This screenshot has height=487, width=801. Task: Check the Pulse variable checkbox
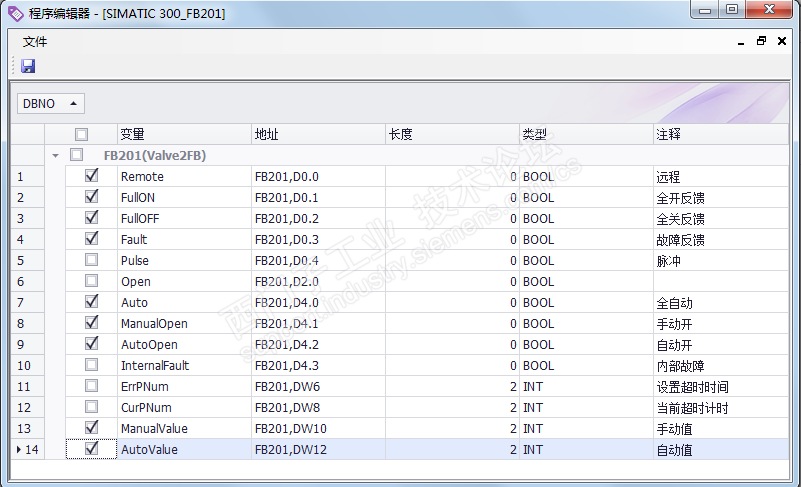(91, 260)
